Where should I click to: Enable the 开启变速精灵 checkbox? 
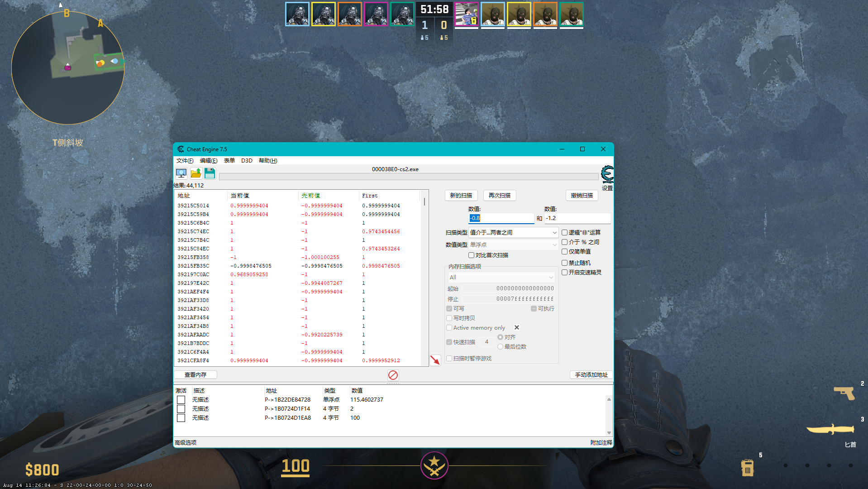[564, 272]
